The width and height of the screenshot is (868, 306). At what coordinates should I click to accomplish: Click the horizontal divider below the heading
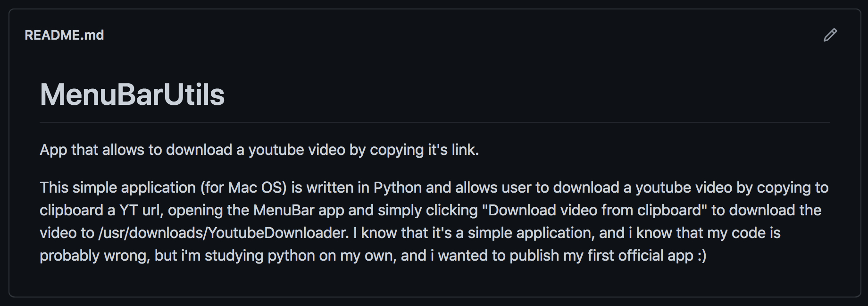click(435, 122)
